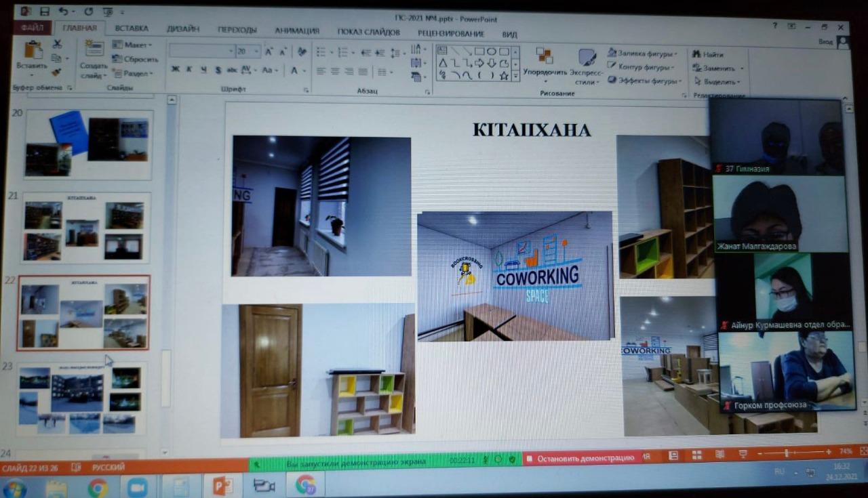Screen dimensions: 868x498
Task: Open the Layout (Макет) dropdown
Action: pos(133,45)
